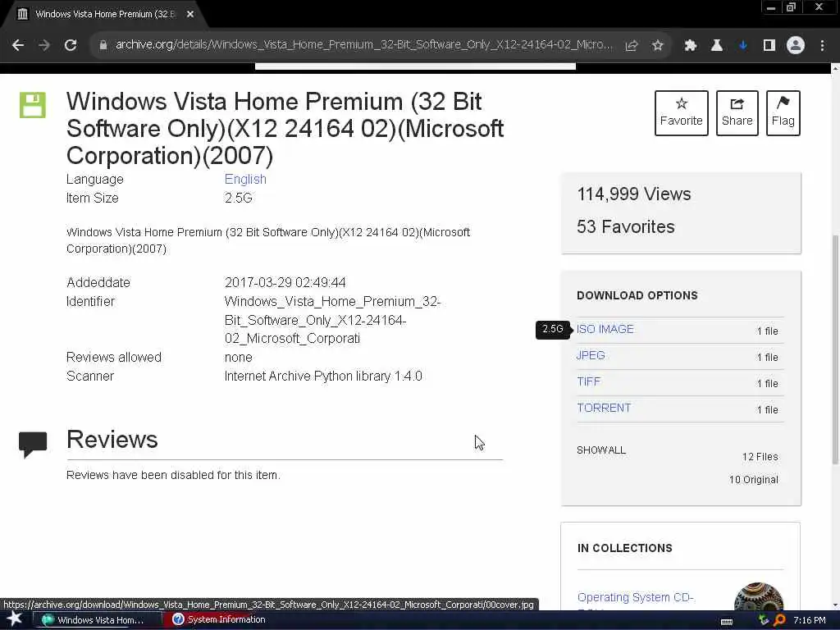Go back to the previous page
Image resolution: width=840 pixels, height=630 pixels.
(18, 46)
